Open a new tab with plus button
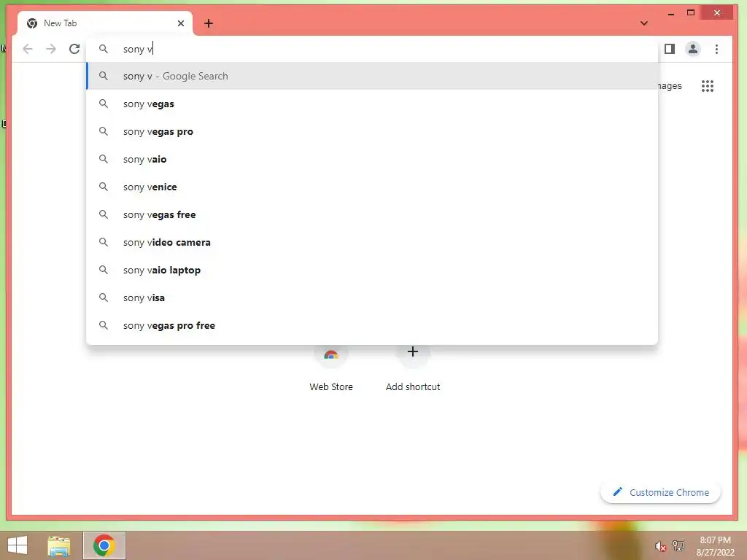The width and height of the screenshot is (747, 560). pyautogui.click(x=209, y=23)
